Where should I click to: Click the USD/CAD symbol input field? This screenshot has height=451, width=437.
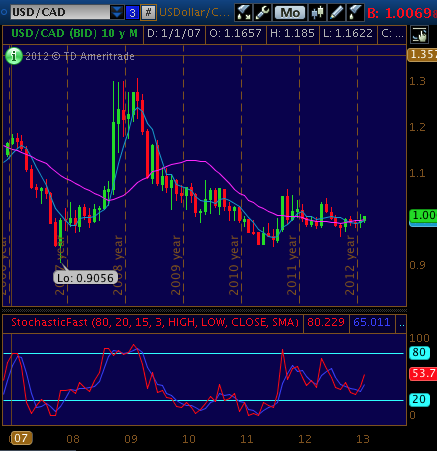point(60,12)
